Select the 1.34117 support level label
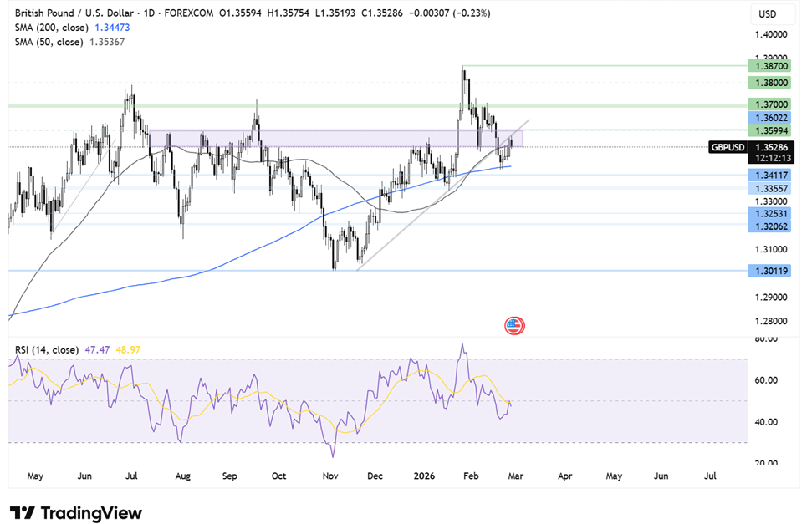This screenshot has width=812, height=524. coord(769,175)
